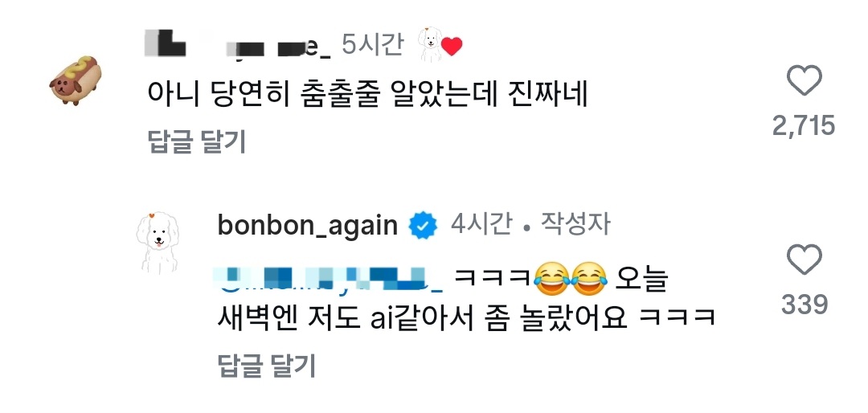
Task: Like the comment with 2,715 likes
Action: coord(804,81)
